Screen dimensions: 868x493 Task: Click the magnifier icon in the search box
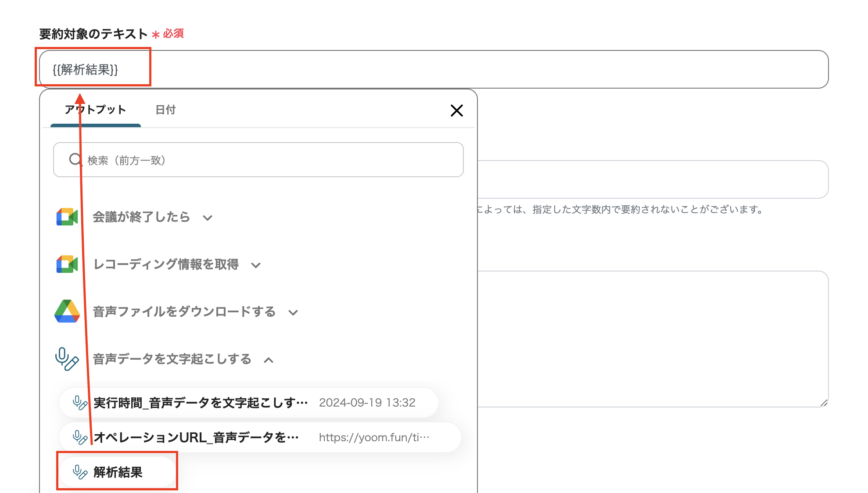pos(75,160)
